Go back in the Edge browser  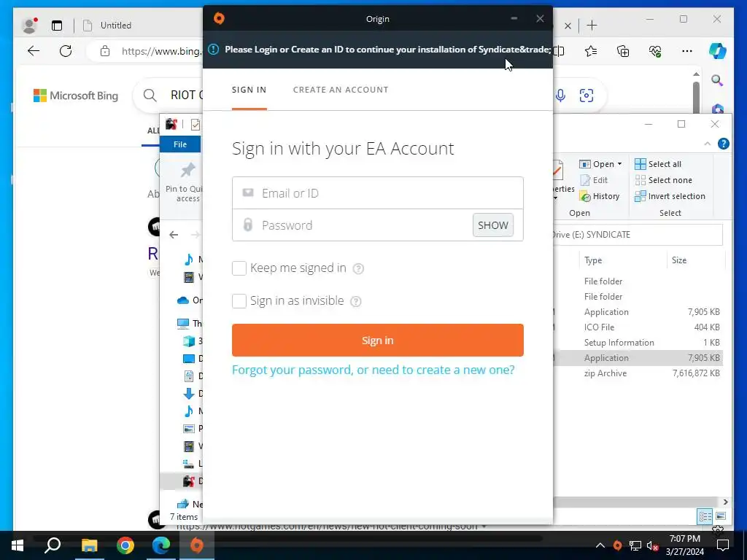pyautogui.click(x=34, y=51)
